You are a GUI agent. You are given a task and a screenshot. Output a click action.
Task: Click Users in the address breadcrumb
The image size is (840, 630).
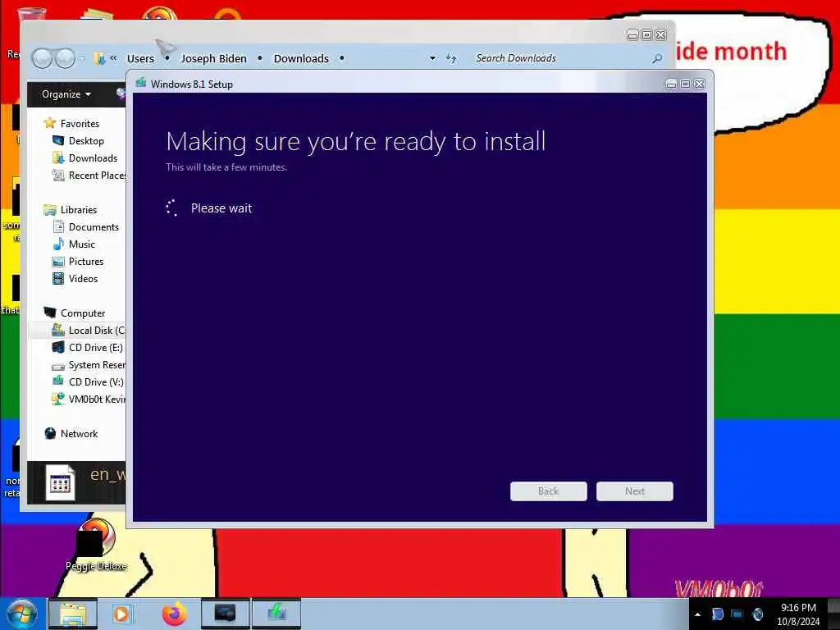140,58
